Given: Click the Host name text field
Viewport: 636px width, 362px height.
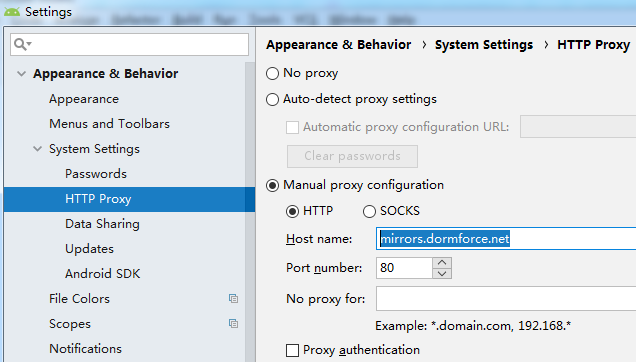Looking at the screenshot, I should click(506, 239).
